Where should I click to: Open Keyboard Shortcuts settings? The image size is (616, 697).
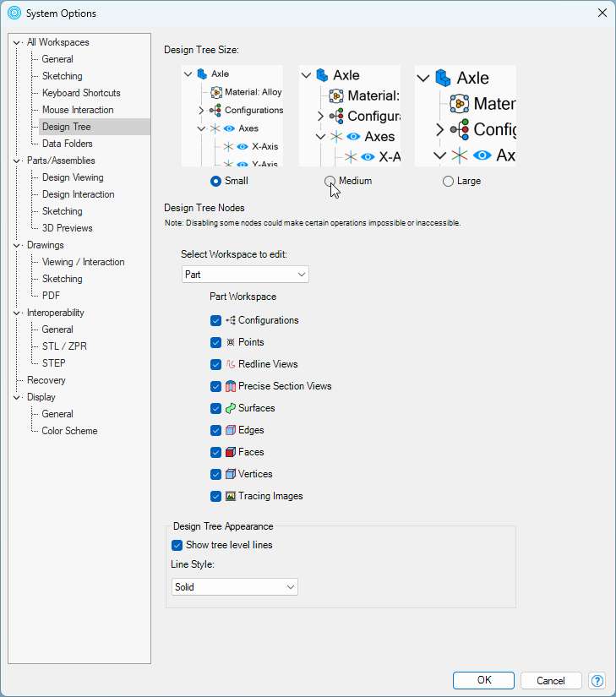81,93
